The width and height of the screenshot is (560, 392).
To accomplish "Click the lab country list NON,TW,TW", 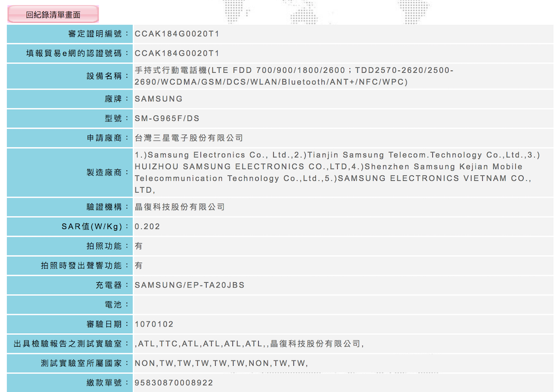I will 221,363.
